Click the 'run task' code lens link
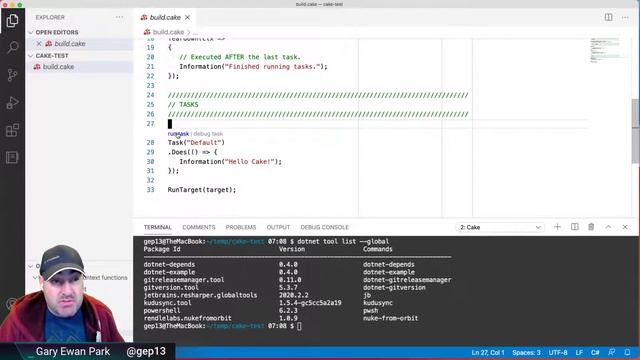 click(178, 134)
